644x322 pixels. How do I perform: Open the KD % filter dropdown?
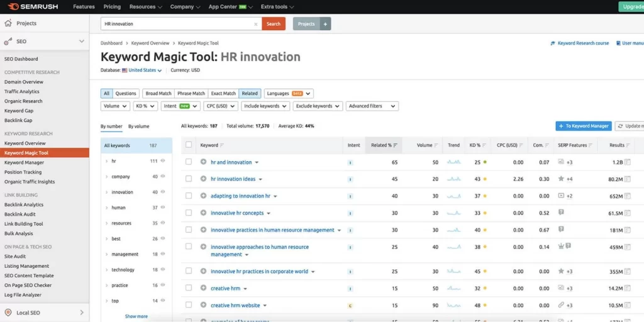coord(145,106)
